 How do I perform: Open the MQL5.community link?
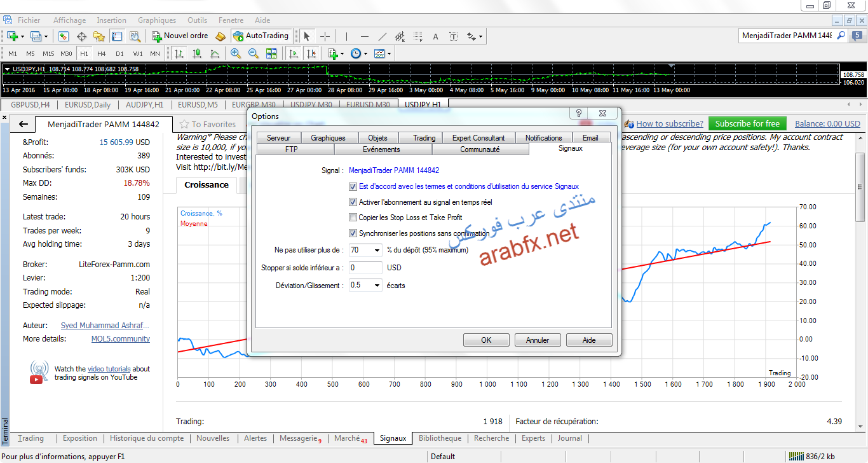(121, 339)
